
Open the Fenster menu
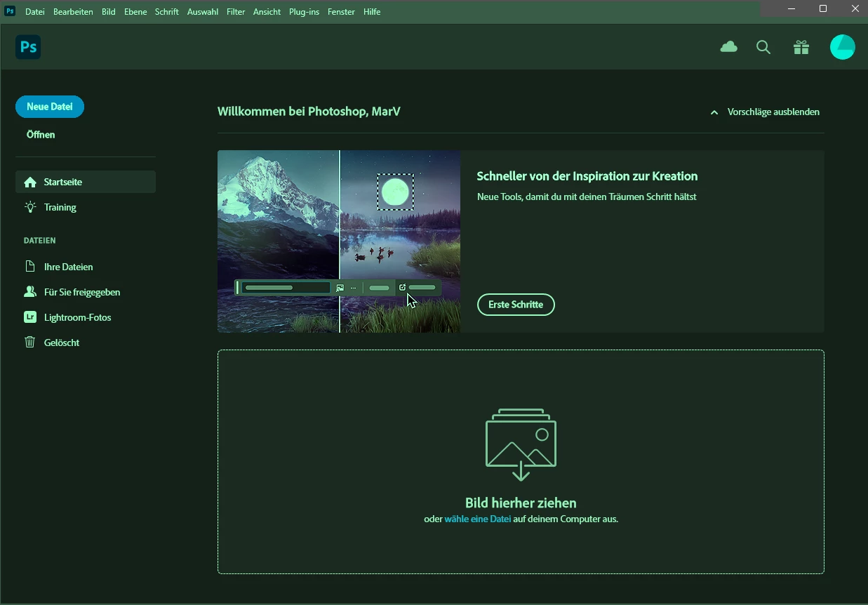pyautogui.click(x=341, y=12)
